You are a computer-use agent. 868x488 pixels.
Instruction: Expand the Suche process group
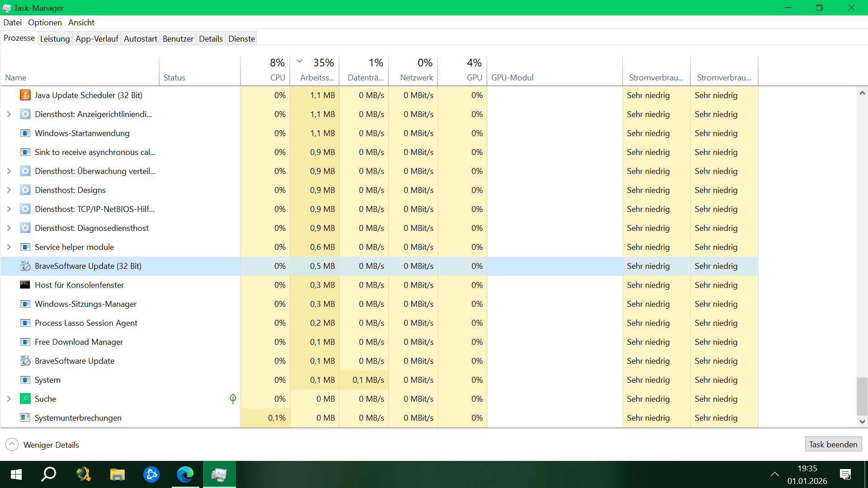coord(9,399)
